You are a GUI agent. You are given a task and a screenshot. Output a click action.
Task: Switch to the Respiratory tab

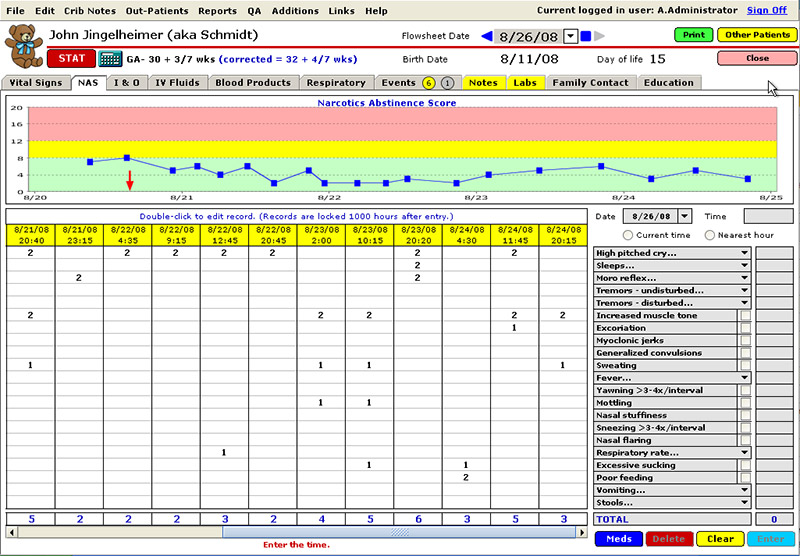coord(336,83)
